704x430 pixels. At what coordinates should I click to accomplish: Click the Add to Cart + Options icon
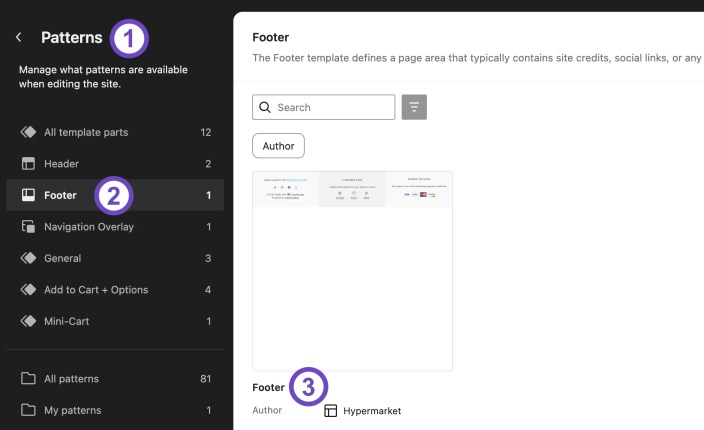click(x=28, y=290)
